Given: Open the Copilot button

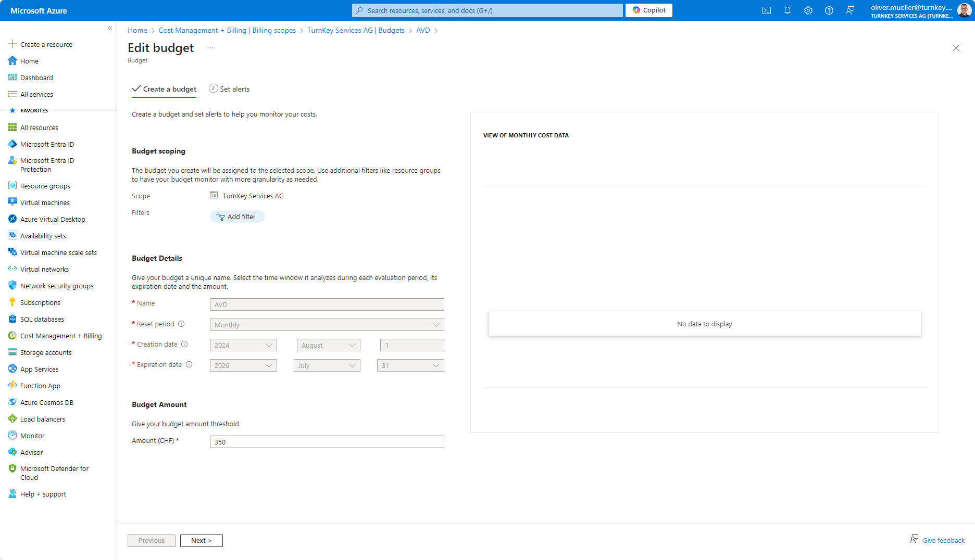Looking at the screenshot, I should coord(649,10).
